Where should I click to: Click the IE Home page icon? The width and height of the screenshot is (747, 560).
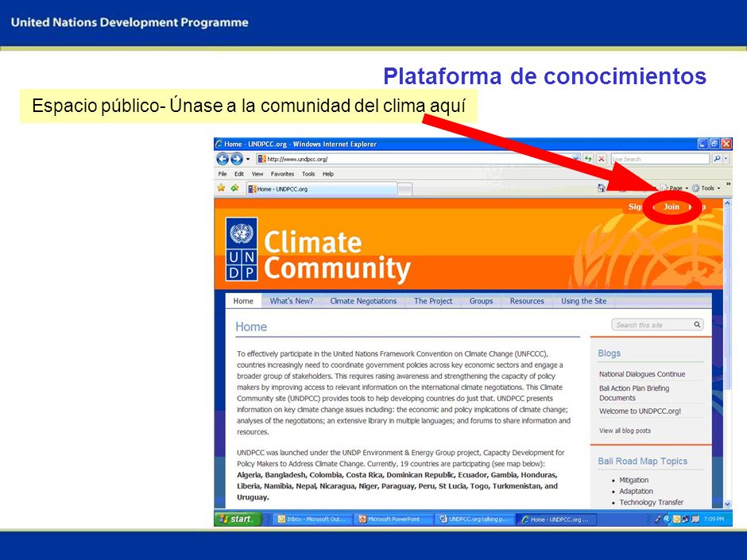602,188
